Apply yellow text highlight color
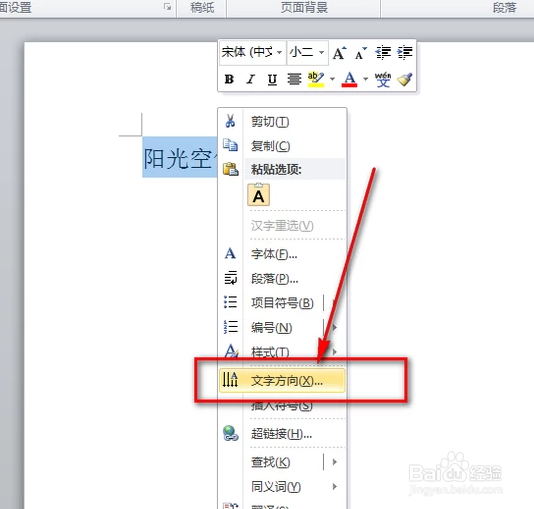Image resolution: width=534 pixels, height=509 pixels. point(316,79)
